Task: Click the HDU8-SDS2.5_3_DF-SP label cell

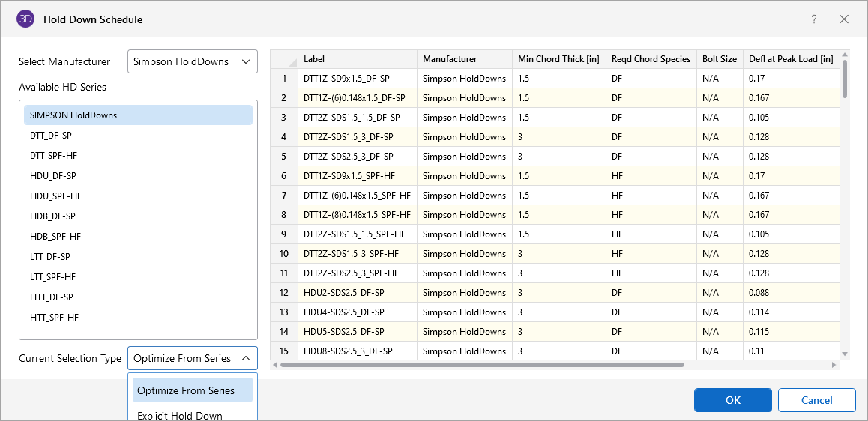Action: 357,351
